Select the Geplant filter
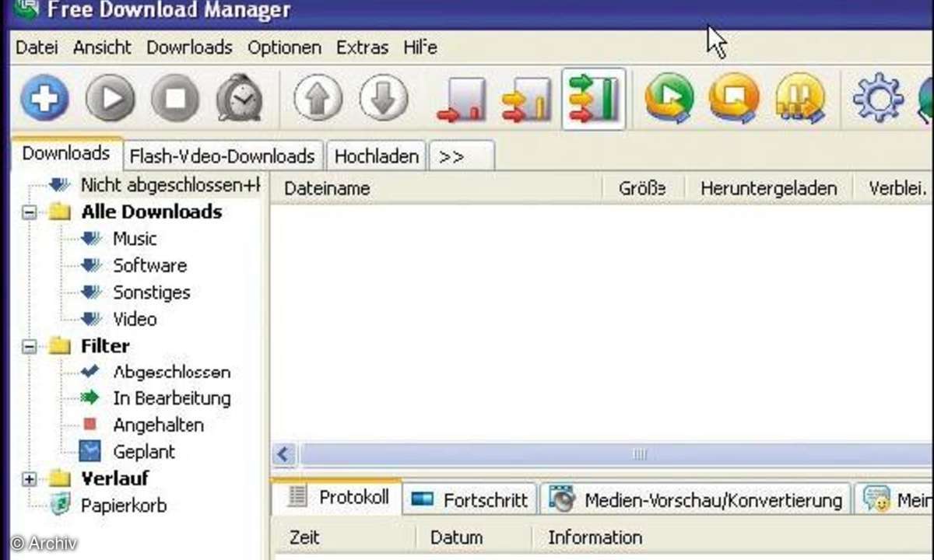The width and height of the screenshot is (934, 560). pos(143,452)
